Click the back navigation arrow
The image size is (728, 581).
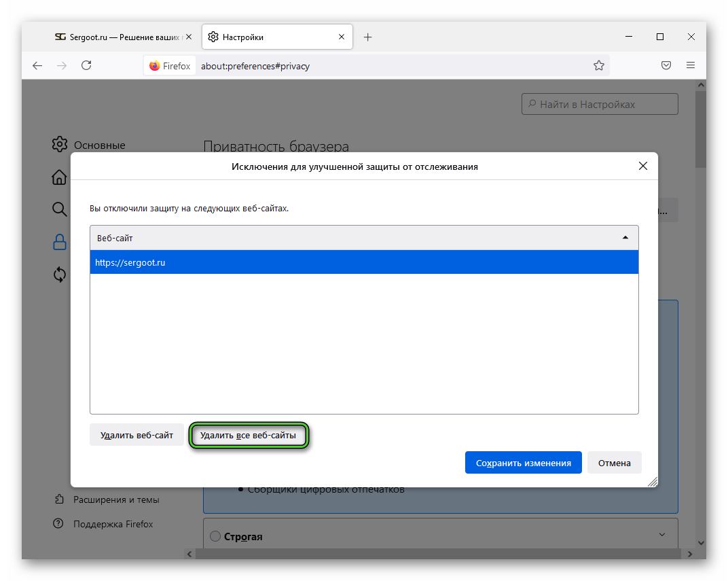click(x=37, y=65)
